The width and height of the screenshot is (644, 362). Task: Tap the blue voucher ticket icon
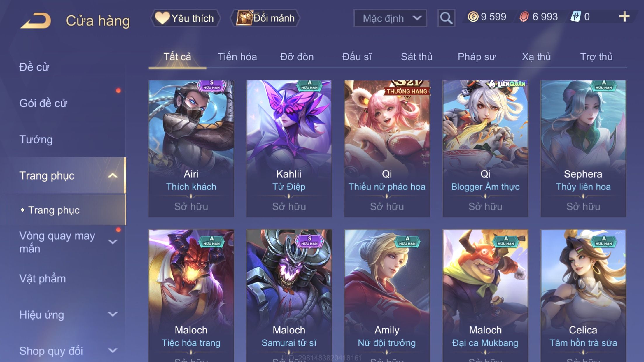click(576, 17)
